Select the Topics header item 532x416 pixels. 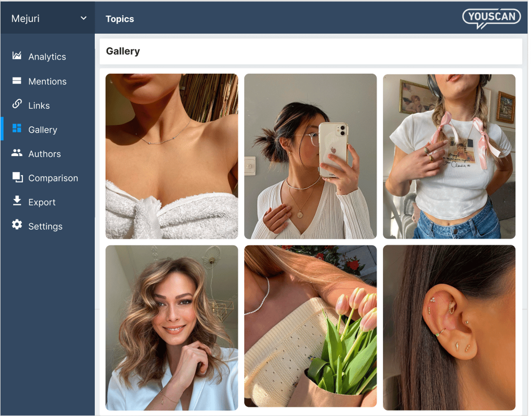120,19
